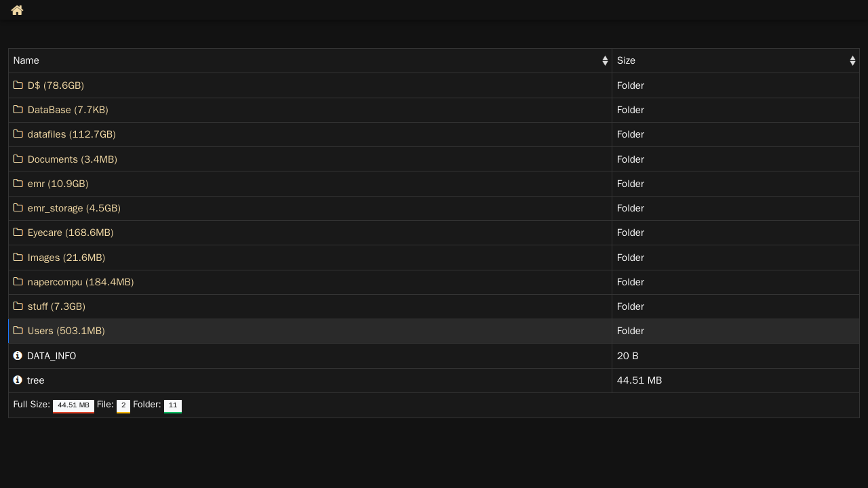
Task: Open the Users (503.1MB) folder
Action: [66, 331]
